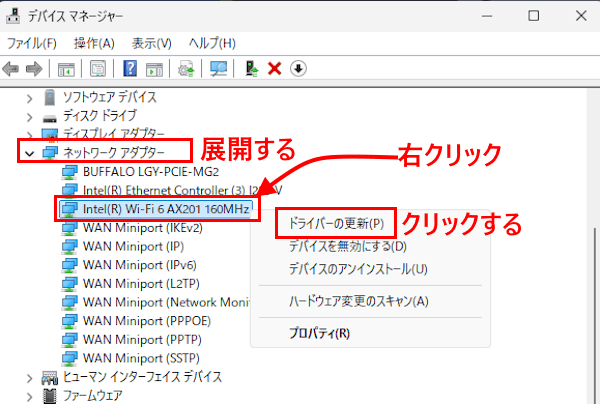Click the red X Uninstall device icon
600x404 pixels.
tap(275, 69)
